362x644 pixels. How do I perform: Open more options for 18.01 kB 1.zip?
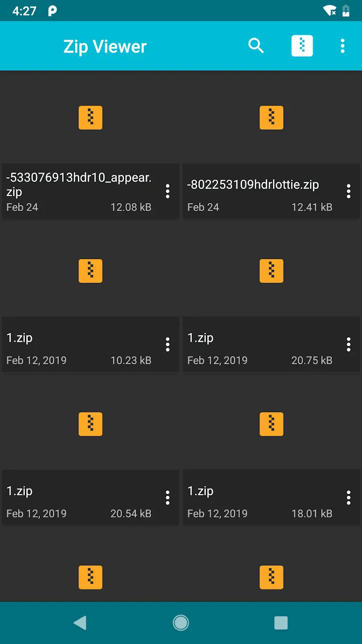pyautogui.click(x=349, y=498)
